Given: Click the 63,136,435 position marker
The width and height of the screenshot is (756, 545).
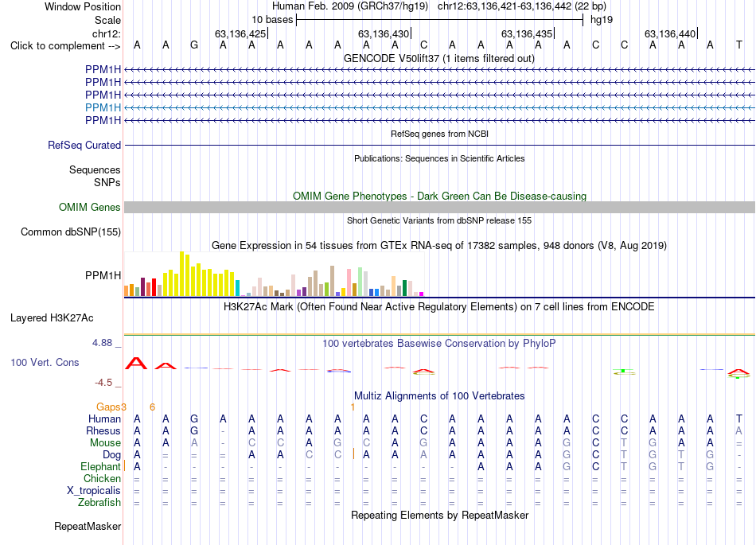Looking at the screenshot, I should 527,33.
